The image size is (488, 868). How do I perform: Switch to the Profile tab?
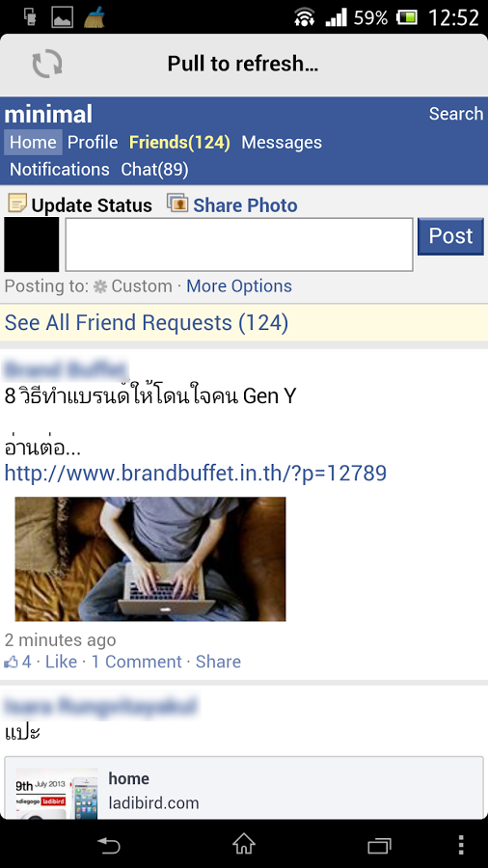(x=93, y=143)
